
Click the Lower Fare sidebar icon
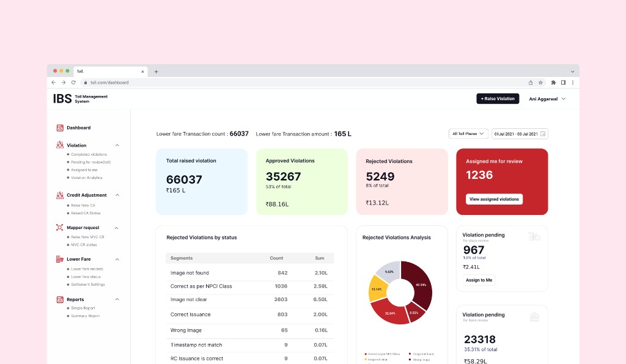(x=61, y=259)
